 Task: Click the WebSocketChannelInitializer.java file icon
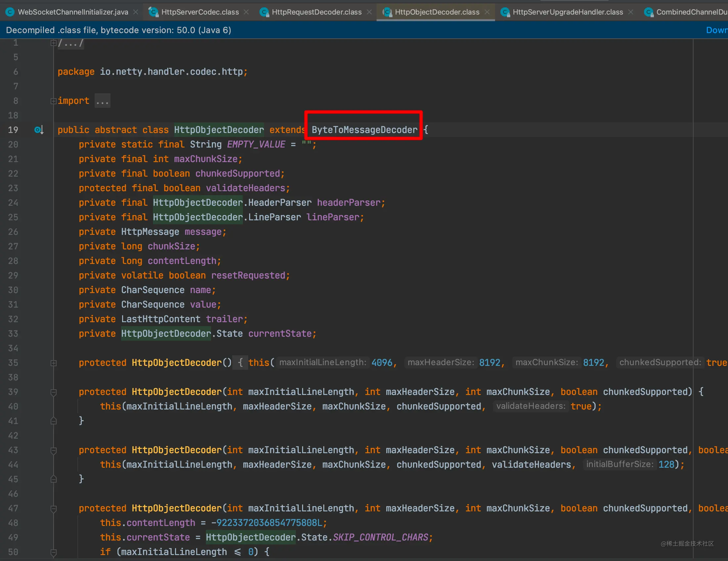pos(10,12)
